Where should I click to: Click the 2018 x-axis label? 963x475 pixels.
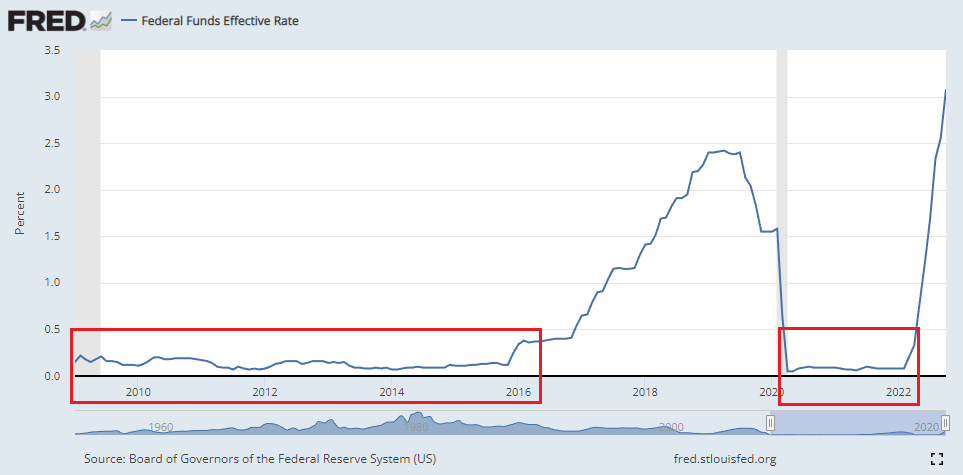coord(644,391)
